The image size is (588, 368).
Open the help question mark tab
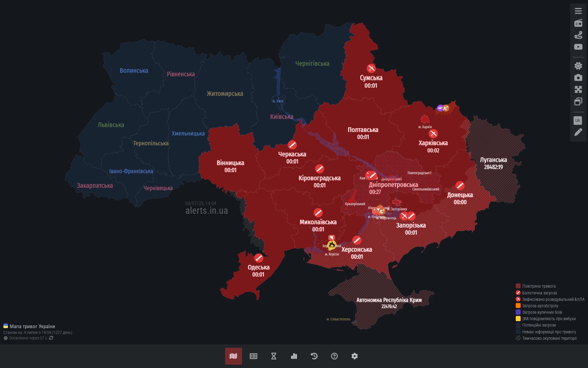click(x=334, y=356)
